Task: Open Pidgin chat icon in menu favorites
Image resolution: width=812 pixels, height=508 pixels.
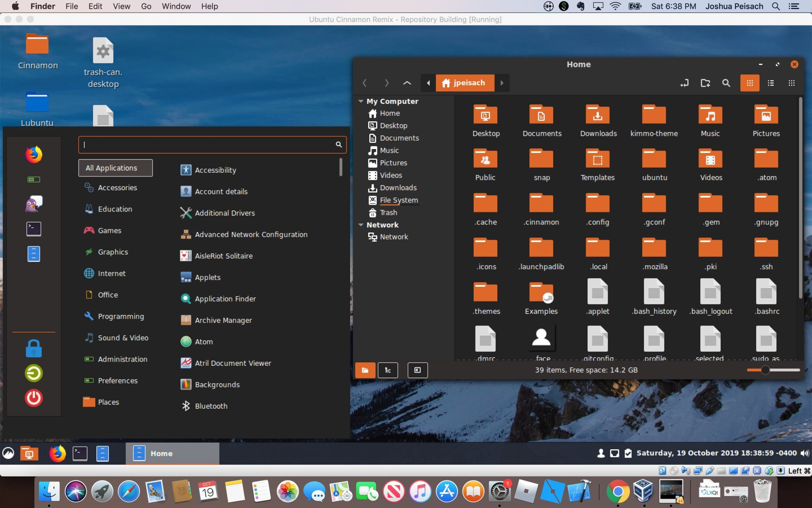Action: click(x=34, y=204)
